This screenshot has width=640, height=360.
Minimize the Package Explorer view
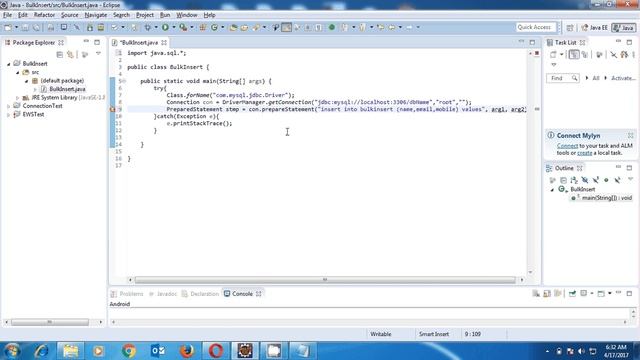tap(86, 42)
